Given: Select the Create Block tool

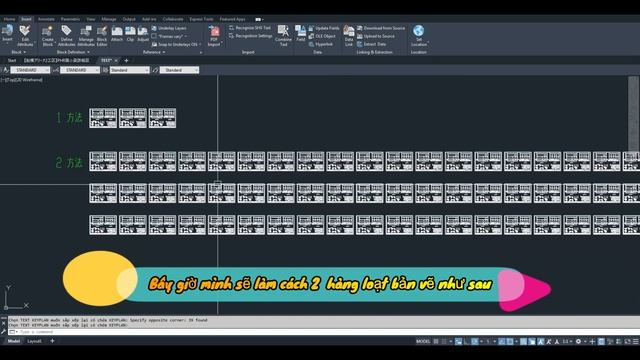Looking at the screenshot, I should [48, 36].
